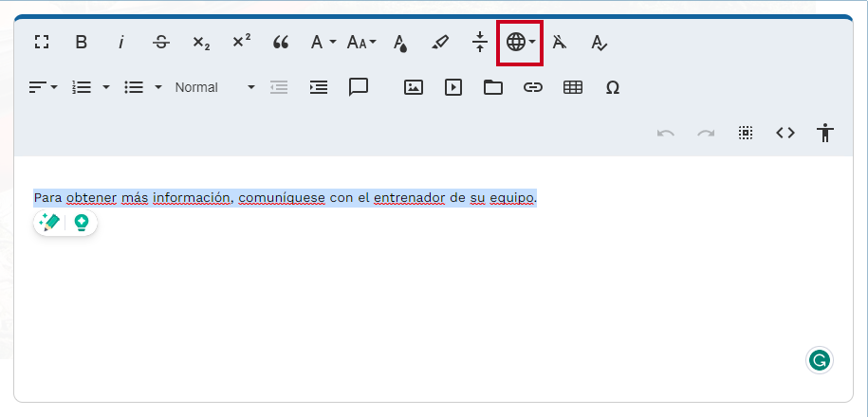Screen dimensions: 868x417
Task: Insert a numbered list
Action: (x=82, y=87)
